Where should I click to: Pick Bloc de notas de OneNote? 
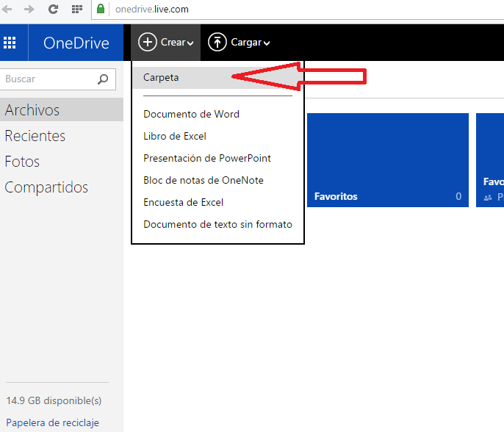point(204,180)
